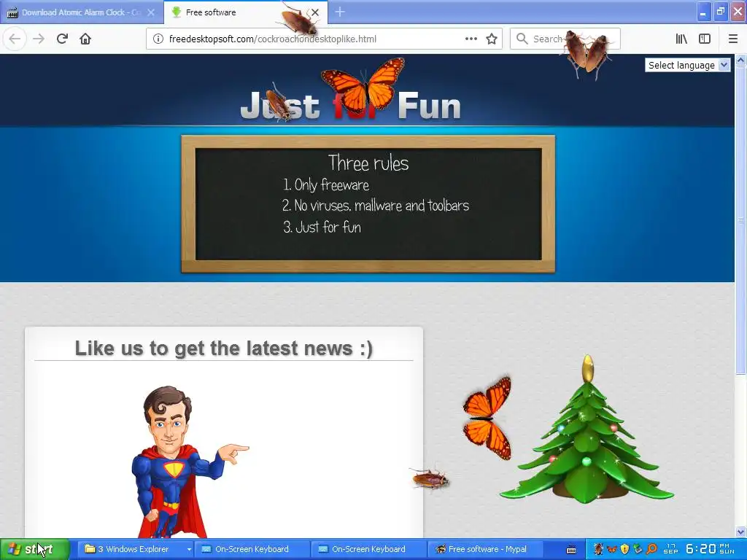The width and height of the screenshot is (747, 560).
Task: Click the 6:20 taskbar clock
Action: point(700,549)
